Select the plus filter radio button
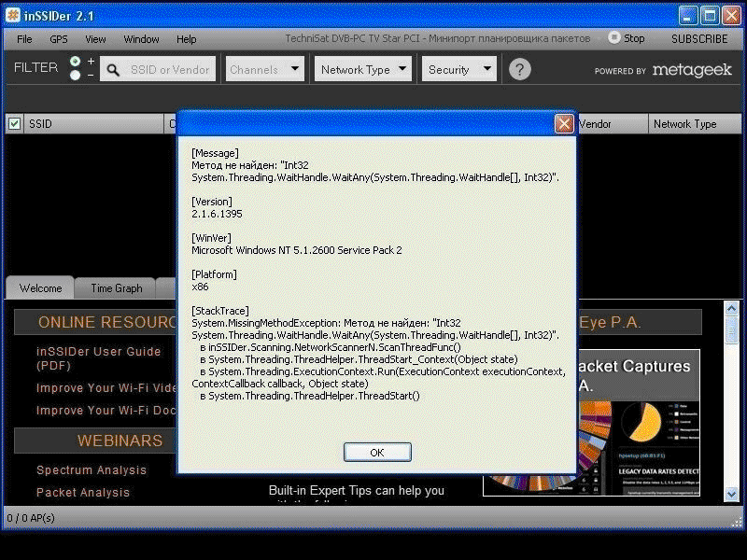Viewport: 747px width, 560px height. (75, 62)
